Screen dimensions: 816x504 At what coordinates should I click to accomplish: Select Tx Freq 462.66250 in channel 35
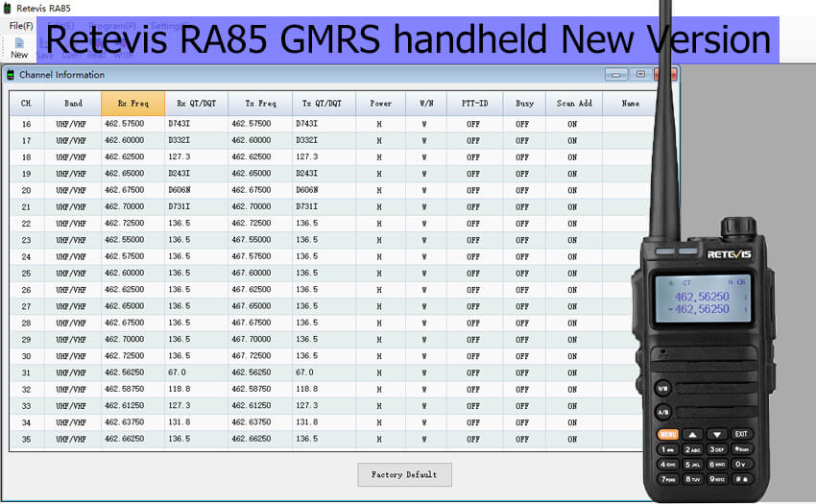coord(260,439)
